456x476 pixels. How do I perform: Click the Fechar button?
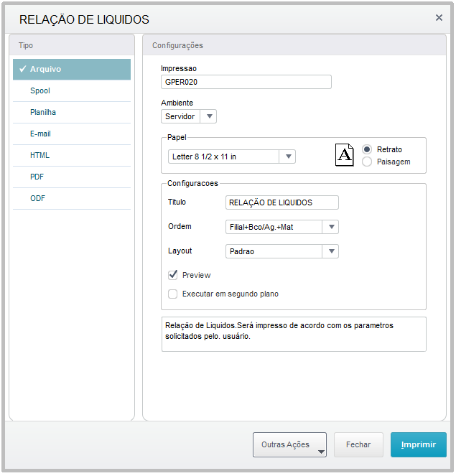(x=358, y=444)
